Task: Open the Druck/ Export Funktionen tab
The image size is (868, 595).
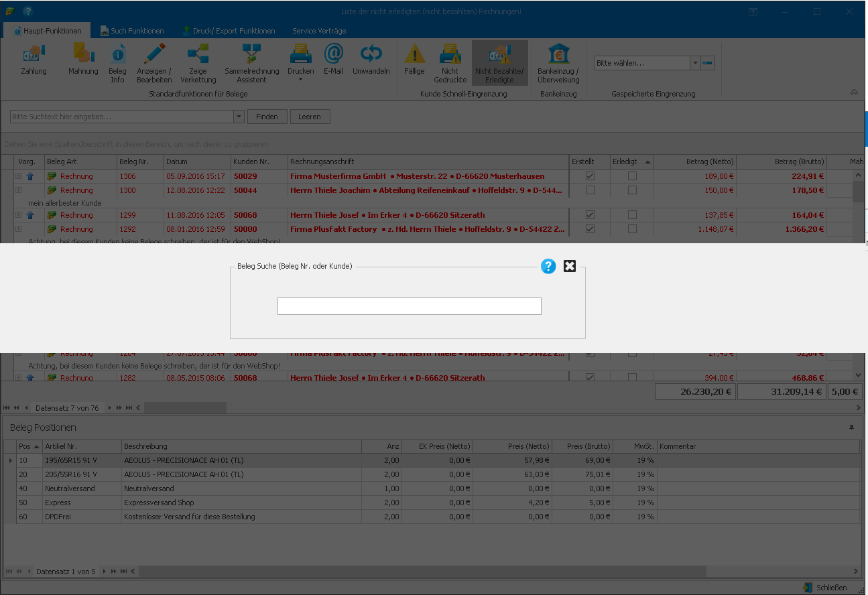Action: (x=229, y=31)
